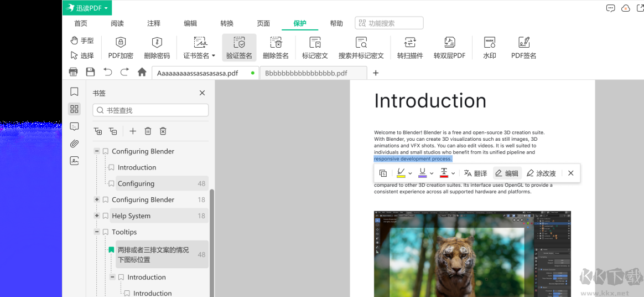Show page thumbnails via sidebar grid icon
Image resolution: width=644 pixels, height=297 pixels.
74,109
